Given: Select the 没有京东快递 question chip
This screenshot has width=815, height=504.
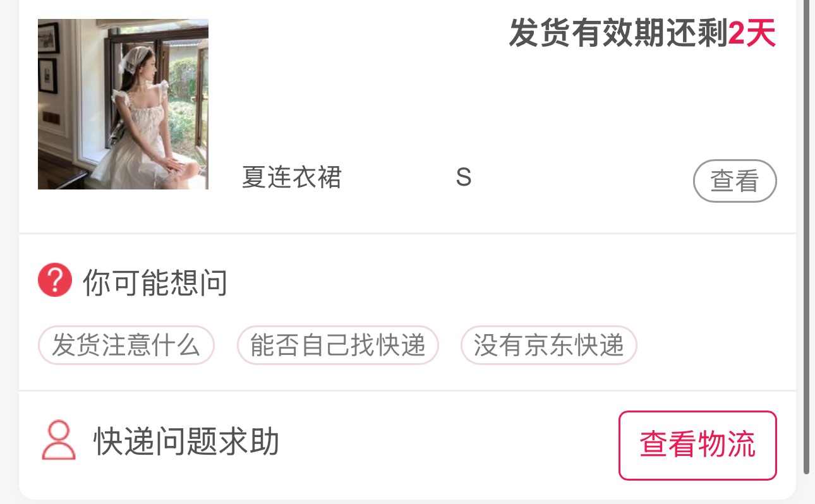Looking at the screenshot, I should (549, 345).
